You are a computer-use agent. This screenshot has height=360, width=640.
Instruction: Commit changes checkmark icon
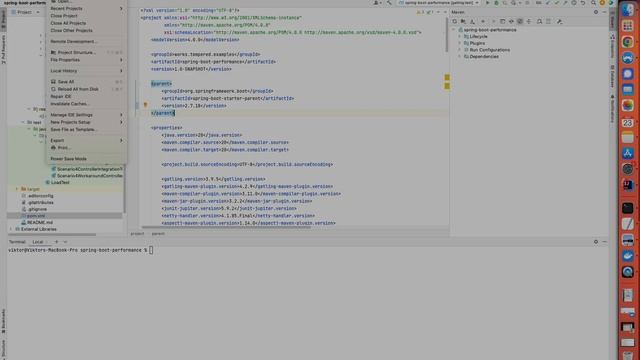(x=557, y=3)
